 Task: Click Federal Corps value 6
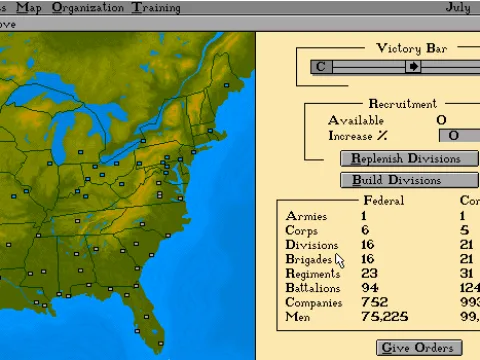click(365, 230)
